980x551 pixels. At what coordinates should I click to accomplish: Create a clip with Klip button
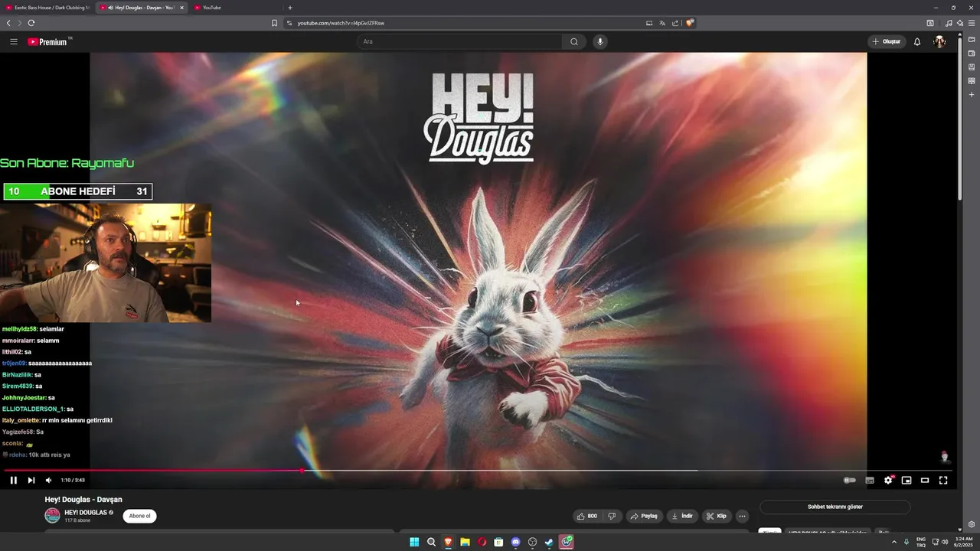click(x=716, y=516)
